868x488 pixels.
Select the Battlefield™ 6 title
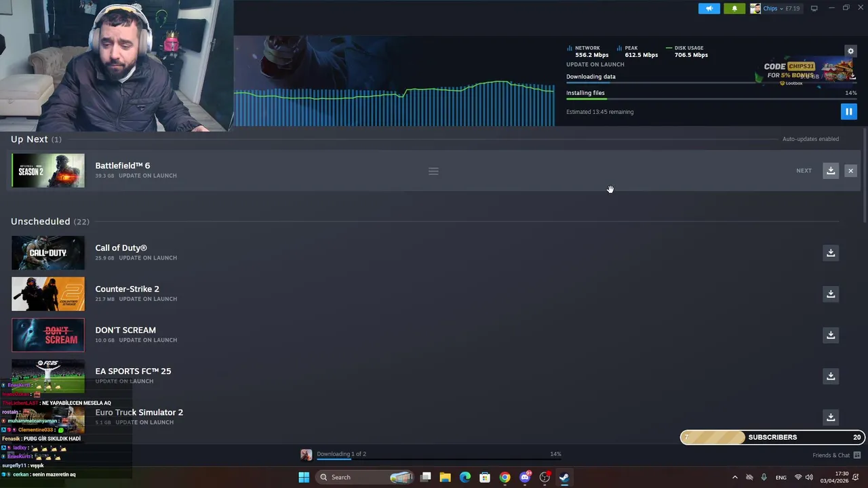[x=123, y=165]
